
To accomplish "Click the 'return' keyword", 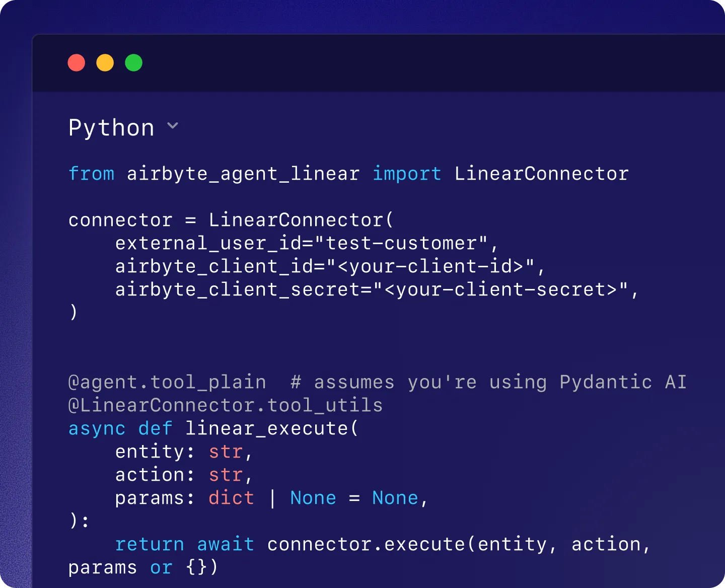I will [x=150, y=544].
